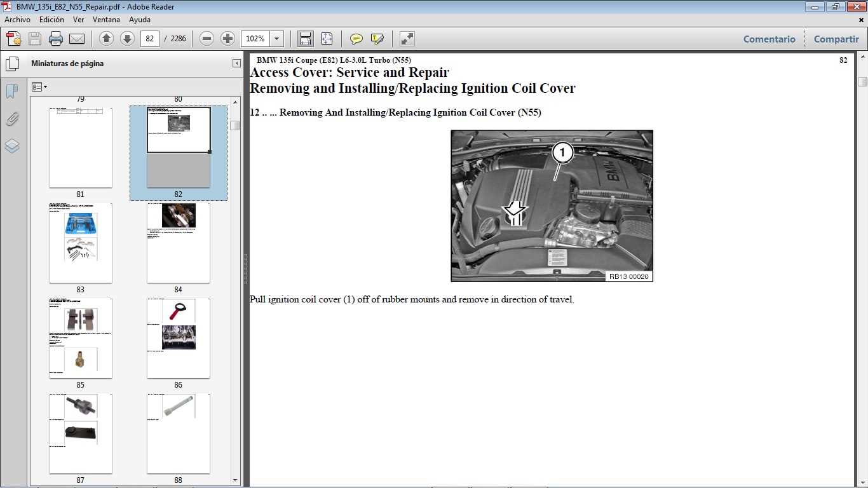Select page 84 thumbnail
868x488 pixels.
(x=179, y=243)
